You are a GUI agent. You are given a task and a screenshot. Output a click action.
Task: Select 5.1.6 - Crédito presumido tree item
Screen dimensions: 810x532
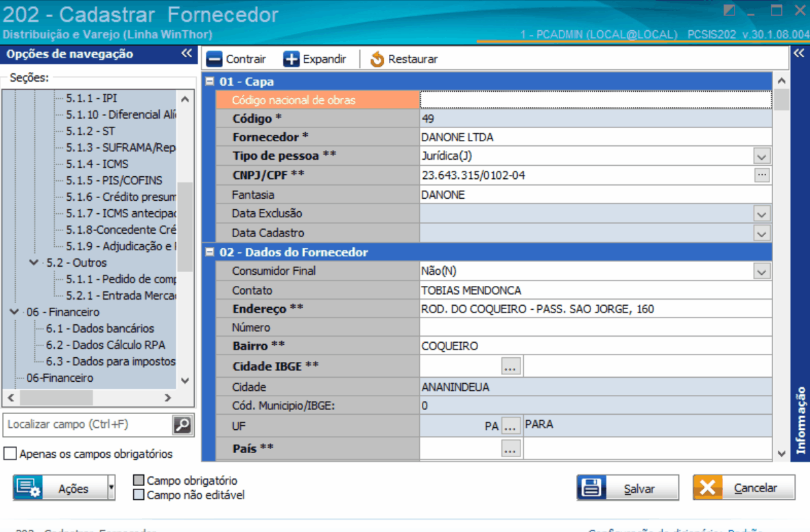120,197
